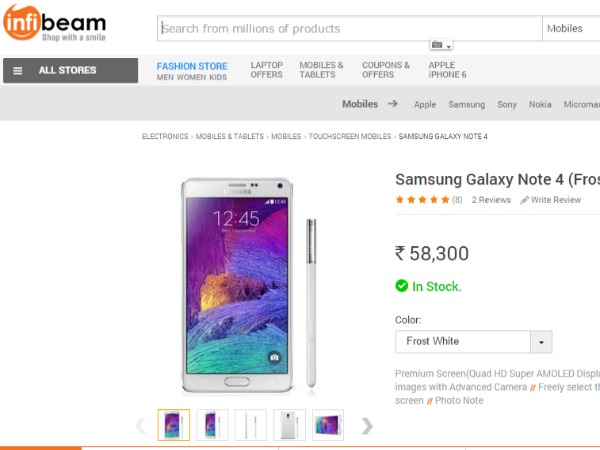Open the virtual keyboard icon below search
Screen dimensions: 600x450
point(441,45)
